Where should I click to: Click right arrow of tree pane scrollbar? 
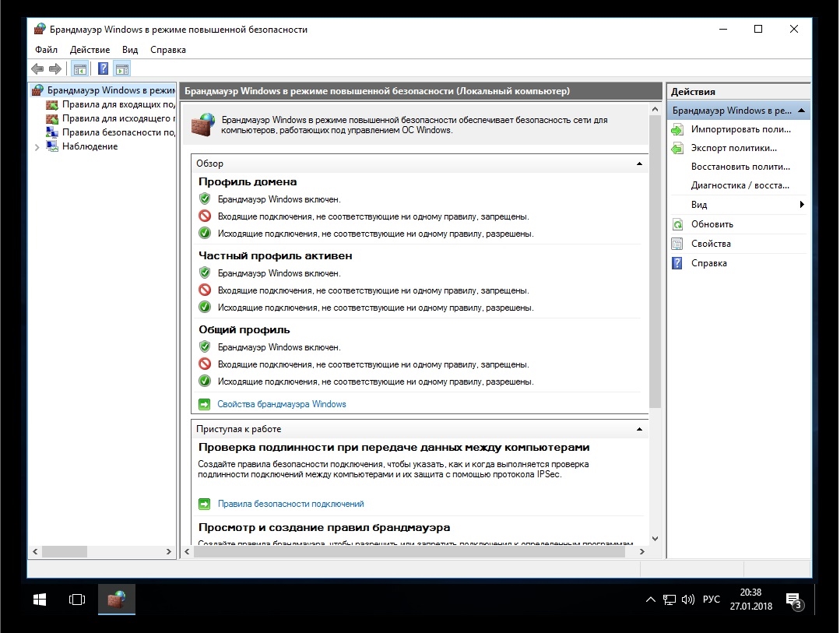(169, 551)
